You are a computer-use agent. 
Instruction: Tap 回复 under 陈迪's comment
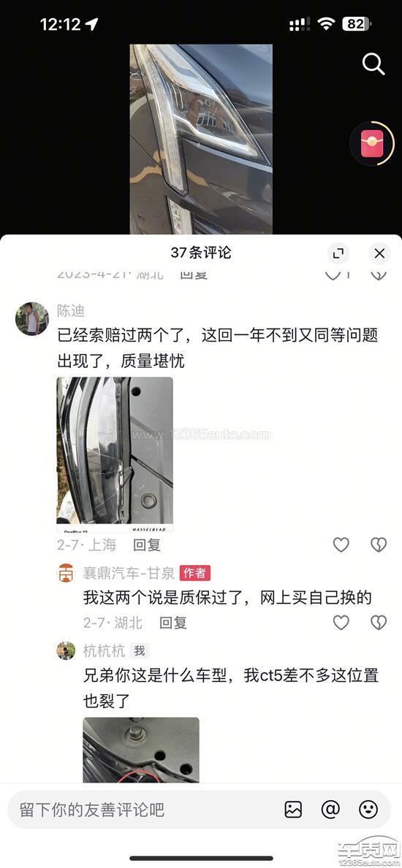pos(147,545)
